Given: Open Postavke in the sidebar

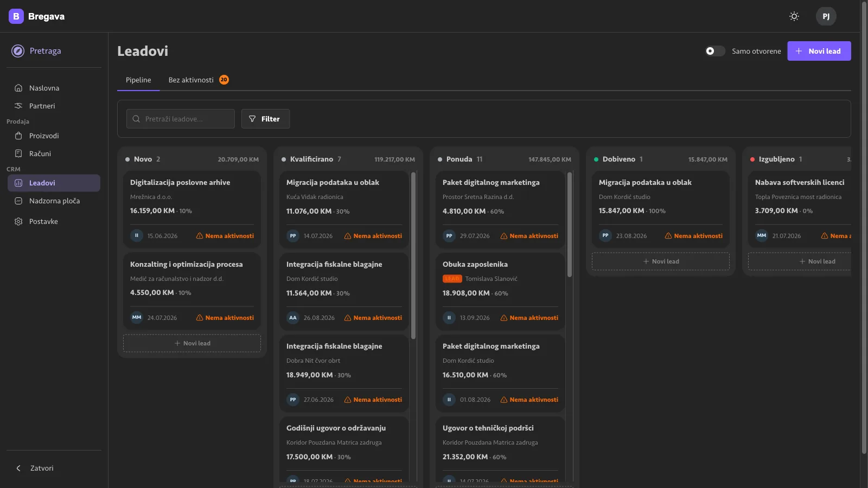Looking at the screenshot, I should 53,221.
